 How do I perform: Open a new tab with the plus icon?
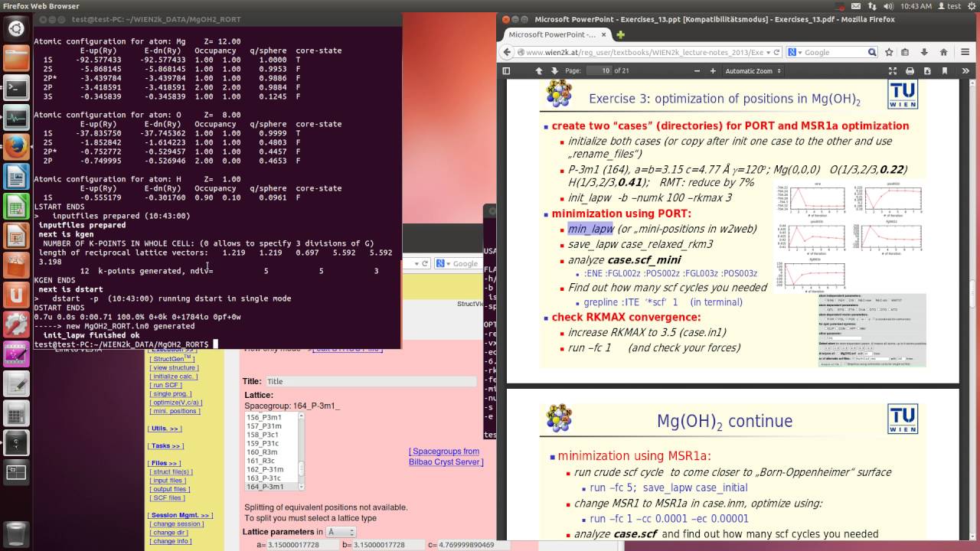point(620,34)
